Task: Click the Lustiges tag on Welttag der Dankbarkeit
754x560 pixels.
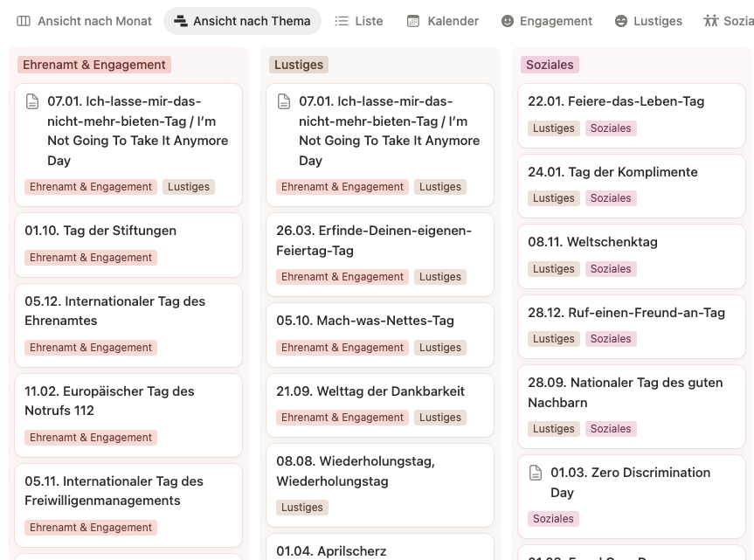Action: [439, 418]
